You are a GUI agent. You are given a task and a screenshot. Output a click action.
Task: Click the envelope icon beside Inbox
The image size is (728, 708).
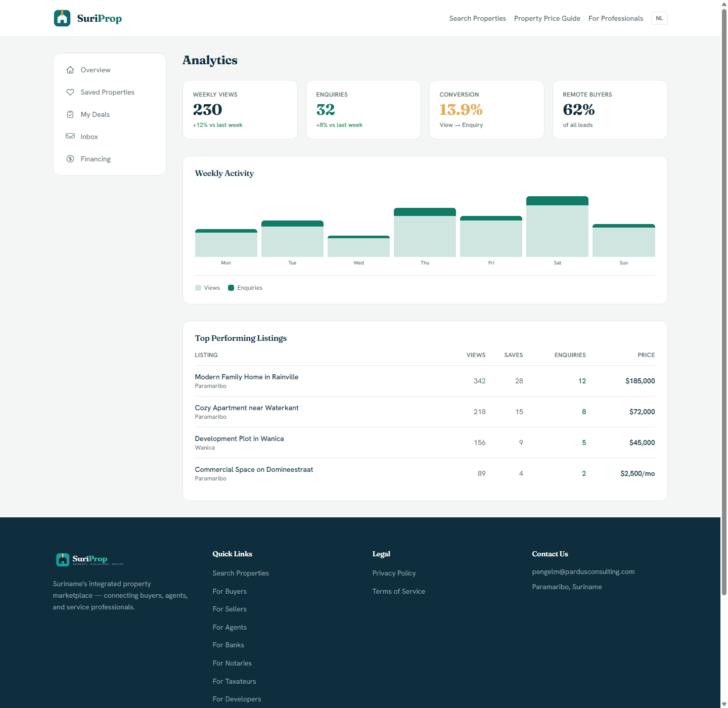click(70, 136)
